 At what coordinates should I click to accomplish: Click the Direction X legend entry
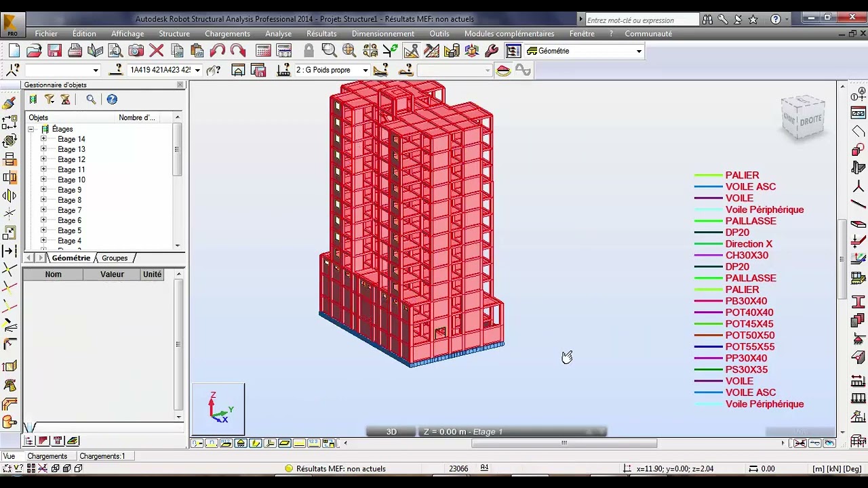[x=749, y=244]
